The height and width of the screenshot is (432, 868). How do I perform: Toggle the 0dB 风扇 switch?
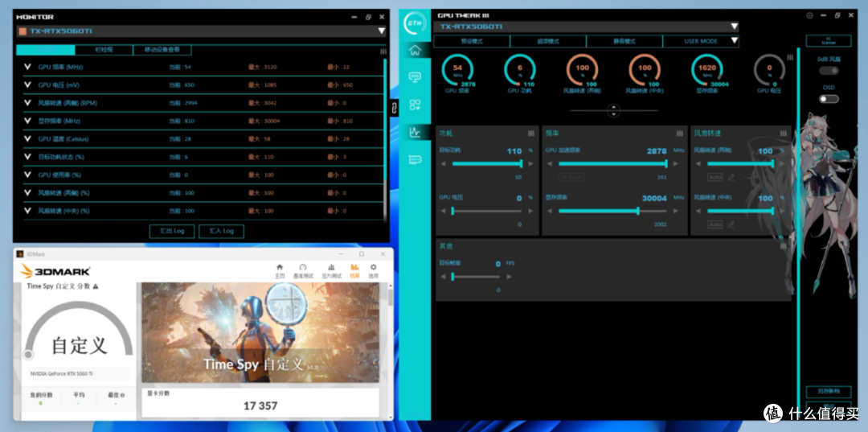(x=829, y=70)
